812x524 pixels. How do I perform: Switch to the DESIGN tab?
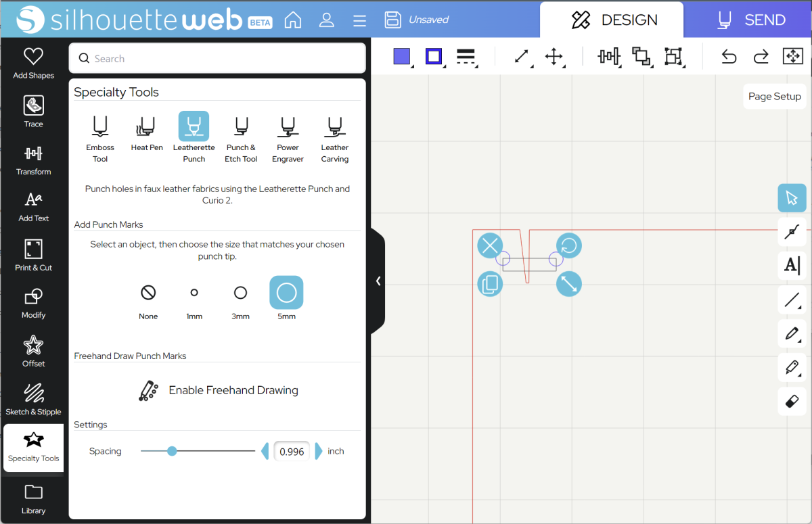[611, 20]
